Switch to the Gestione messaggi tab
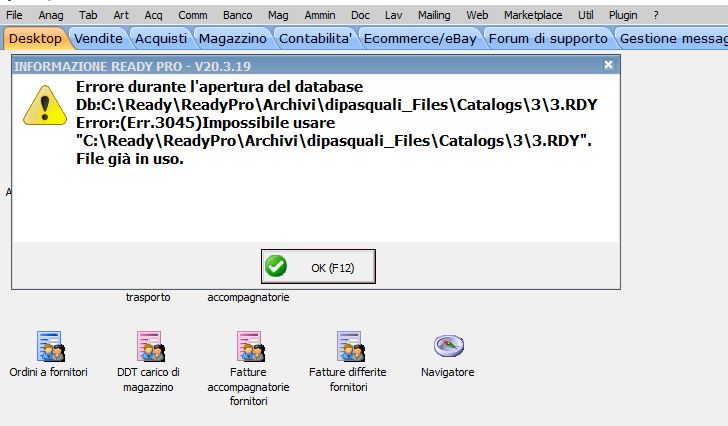 pyautogui.click(x=672, y=39)
